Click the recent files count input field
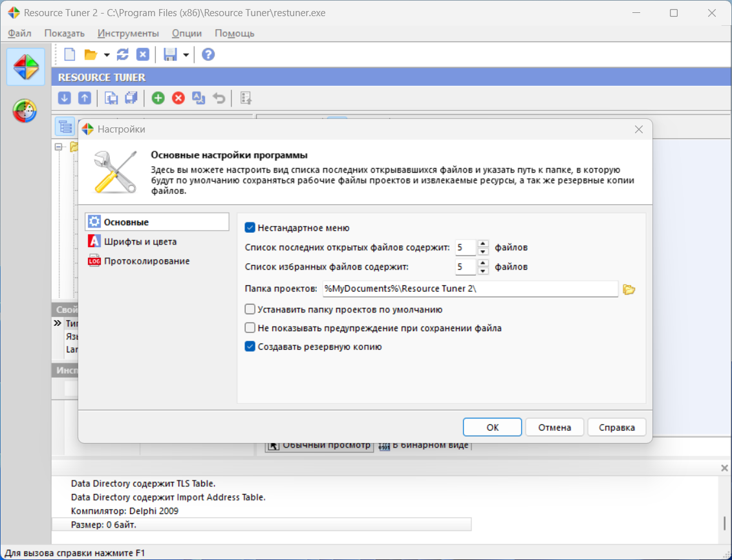This screenshot has height=560, width=732. click(x=466, y=247)
